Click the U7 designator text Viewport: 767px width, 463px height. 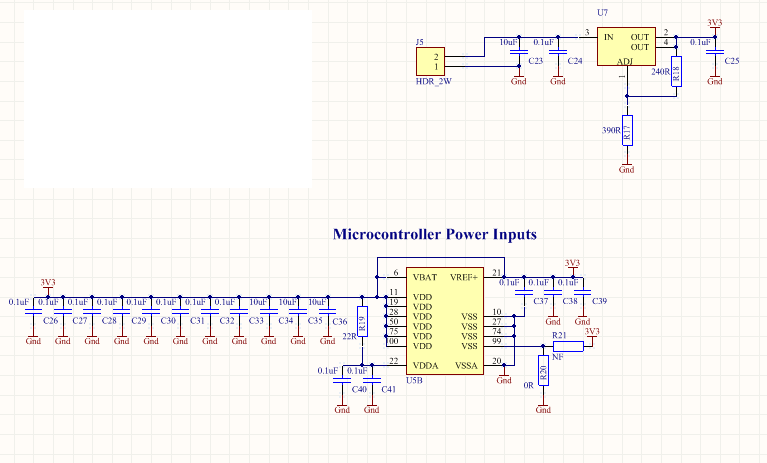tap(602, 13)
